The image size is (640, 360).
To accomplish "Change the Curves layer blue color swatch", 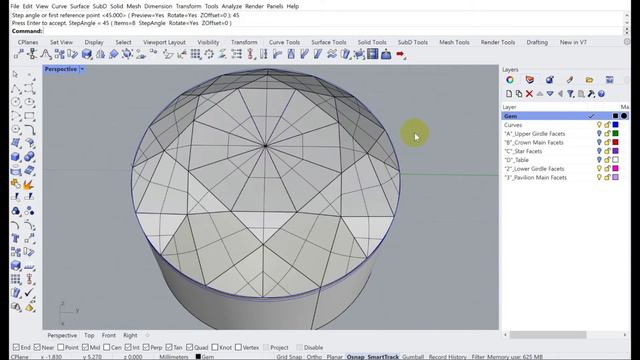I will pyautogui.click(x=616, y=125).
